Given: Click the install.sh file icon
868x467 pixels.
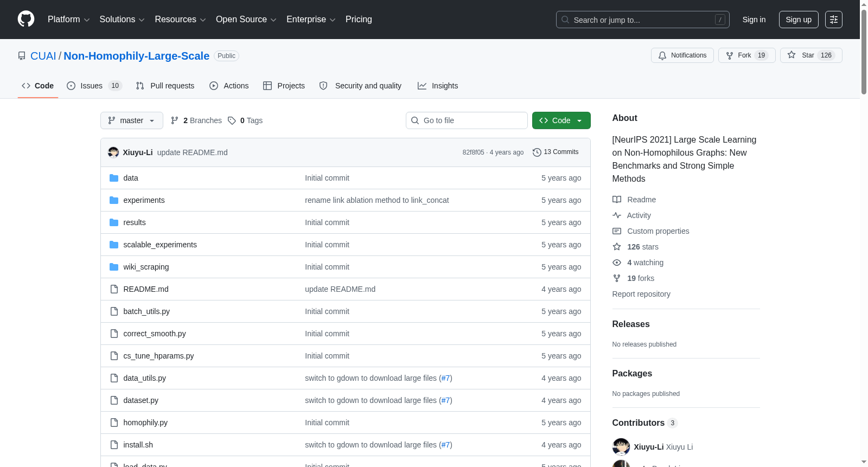Looking at the screenshot, I should click(114, 445).
